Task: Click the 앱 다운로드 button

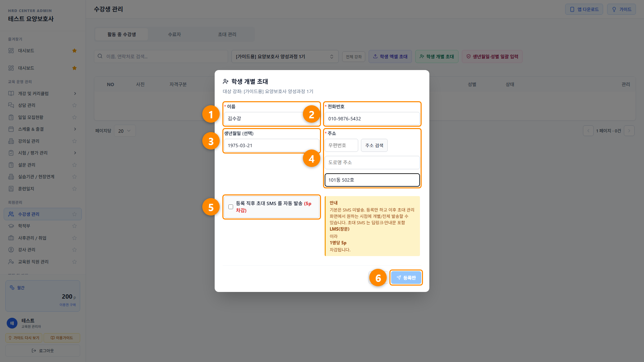Action: 584,9
